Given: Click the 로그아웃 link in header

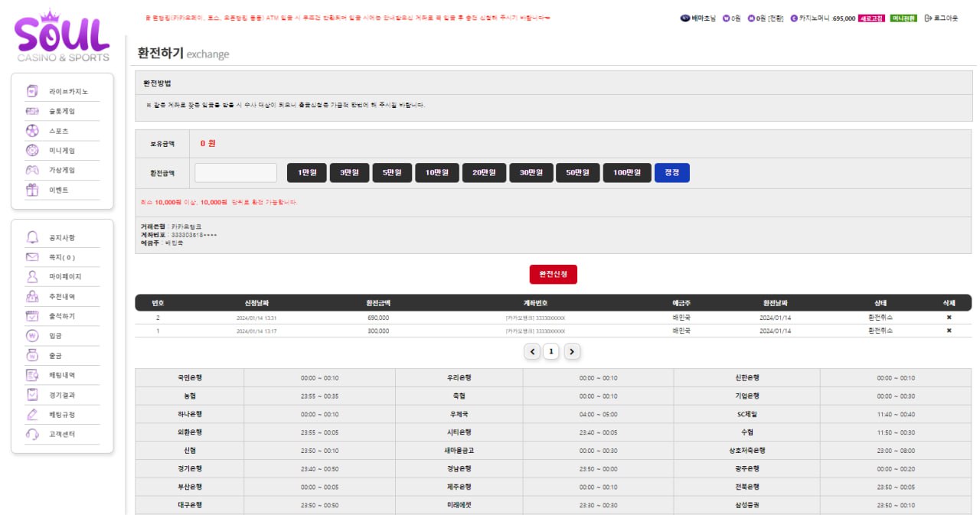Looking at the screenshot, I should click(941, 18).
